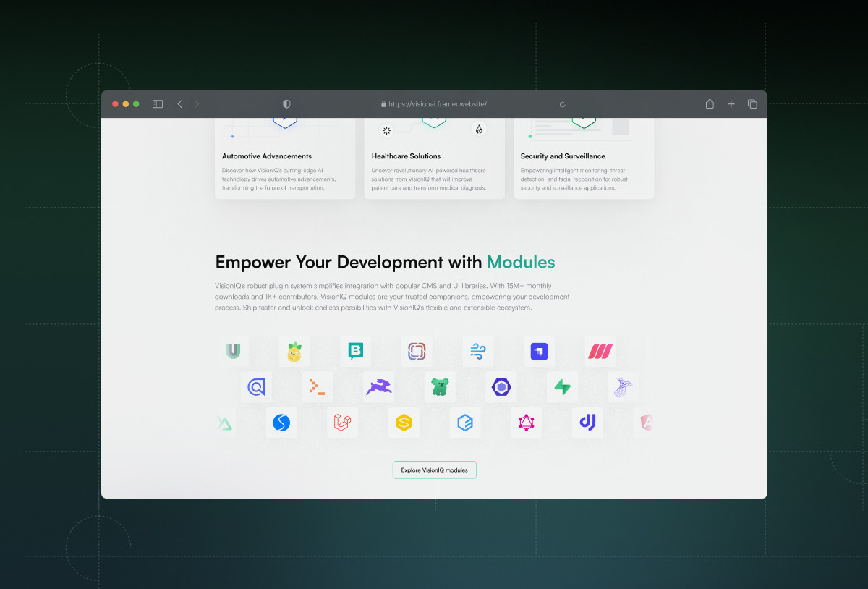Select the Tailwind wind-swirl module icon
Screen dimensions: 868x589
pyautogui.click(x=478, y=351)
